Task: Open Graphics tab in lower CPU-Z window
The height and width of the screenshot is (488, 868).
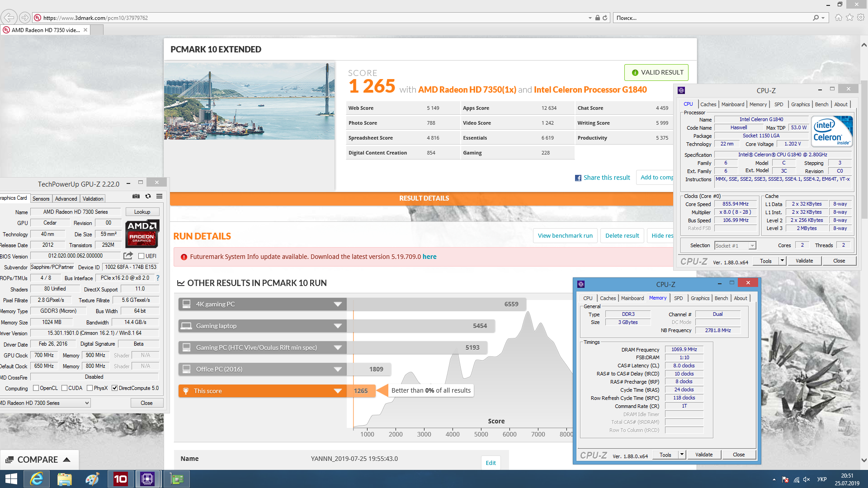Action: [700, 298]
